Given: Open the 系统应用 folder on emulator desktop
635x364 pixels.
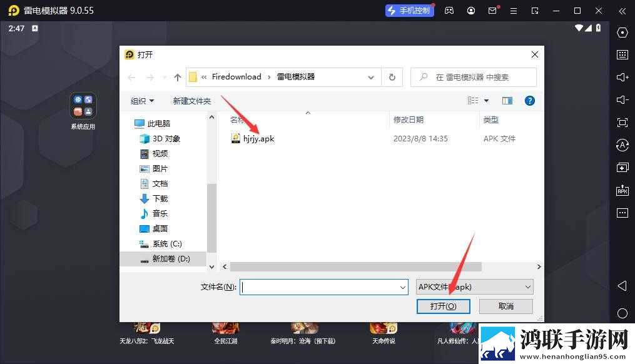Looking at the screenshot, I should tap(83, 111).
